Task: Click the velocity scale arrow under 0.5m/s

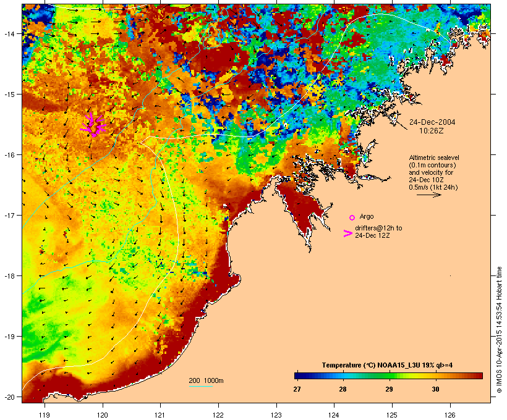Action: (428, 195)
